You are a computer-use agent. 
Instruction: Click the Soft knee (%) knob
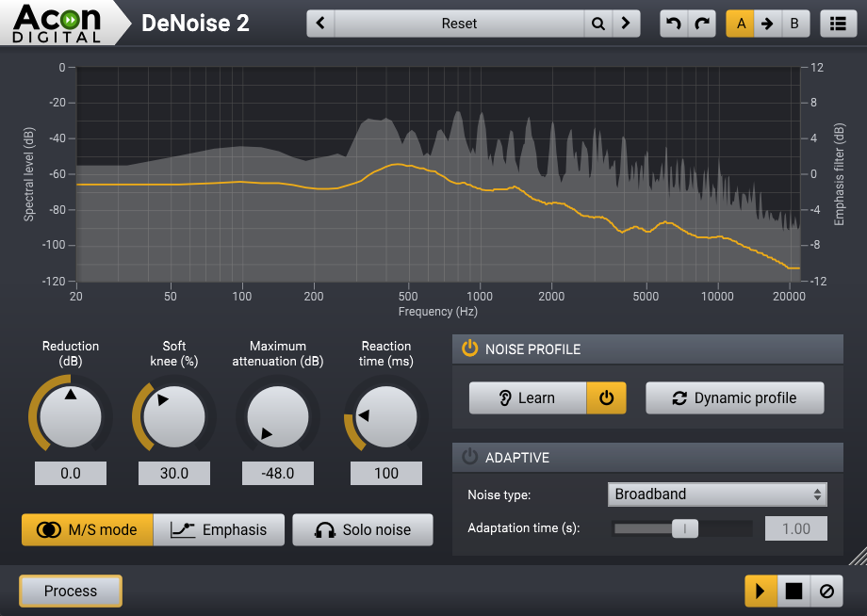[174, 416]
